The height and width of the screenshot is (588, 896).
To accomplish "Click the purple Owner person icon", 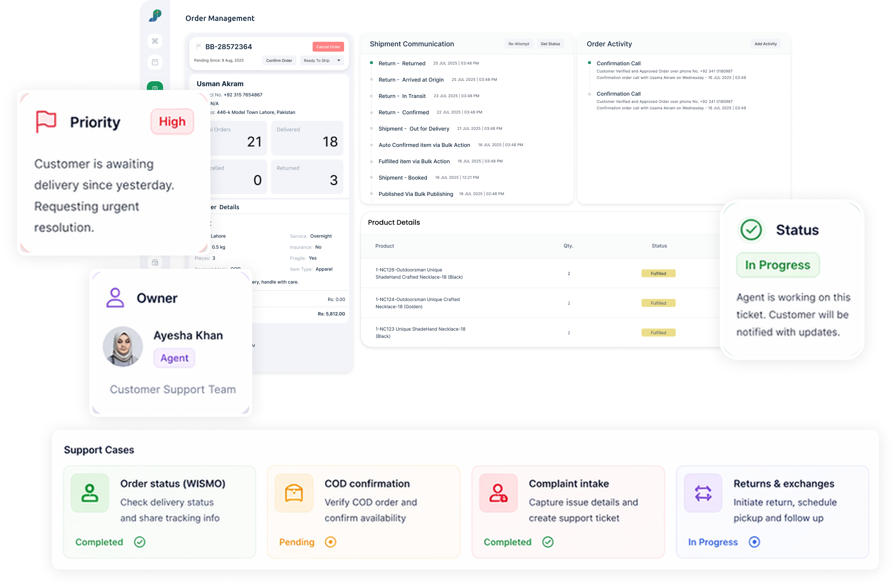I will click(115, 298).
